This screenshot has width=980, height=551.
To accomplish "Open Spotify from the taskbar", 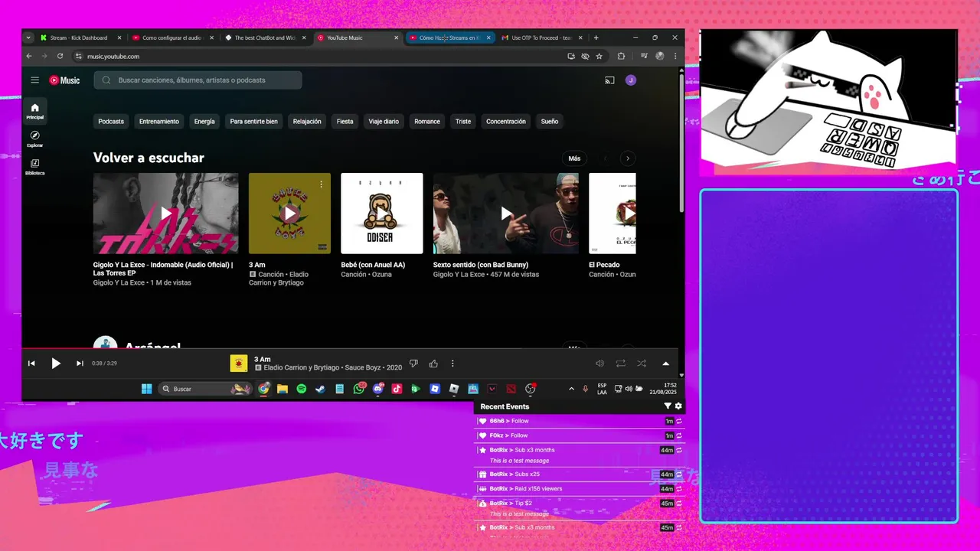I will click(302, 389).
